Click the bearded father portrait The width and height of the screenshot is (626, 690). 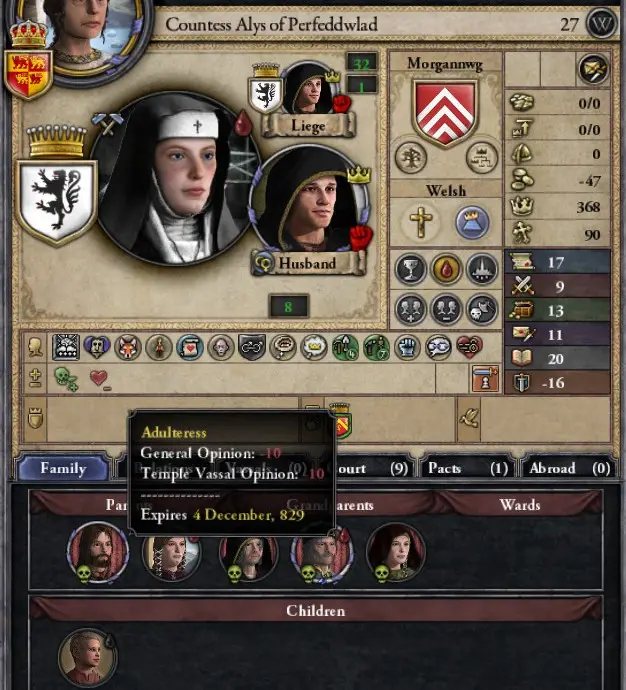[98, 551]
